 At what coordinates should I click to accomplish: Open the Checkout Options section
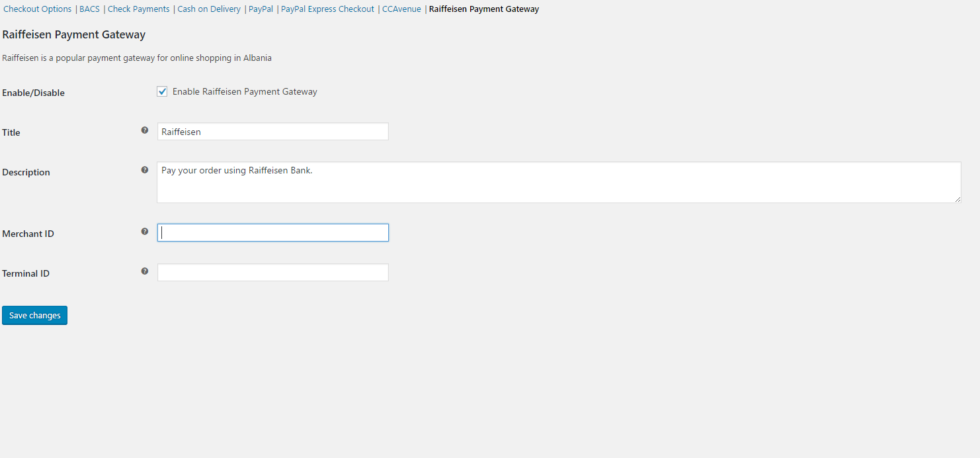(x=38, y=9)
